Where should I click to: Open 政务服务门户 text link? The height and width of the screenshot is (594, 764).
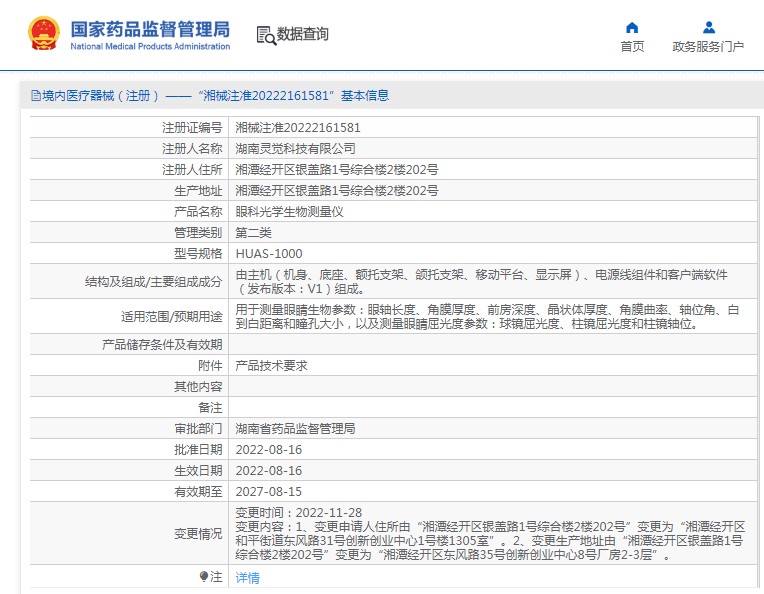[708, 46]
